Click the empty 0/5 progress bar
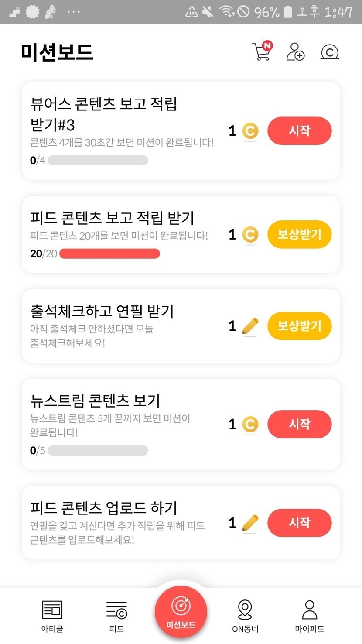Screen dimensions: 362x644 click(98, 450)
